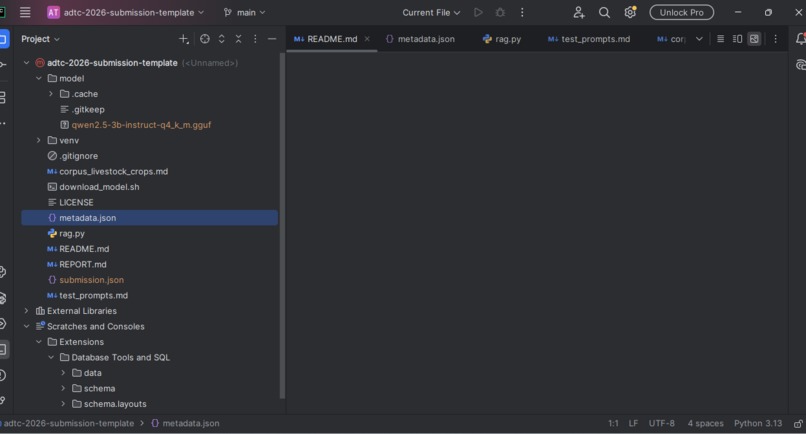The width and height of the screenshot is (806, 434).
Task: Collapse the Extensions folder
Action: click(x=39, y=341)
